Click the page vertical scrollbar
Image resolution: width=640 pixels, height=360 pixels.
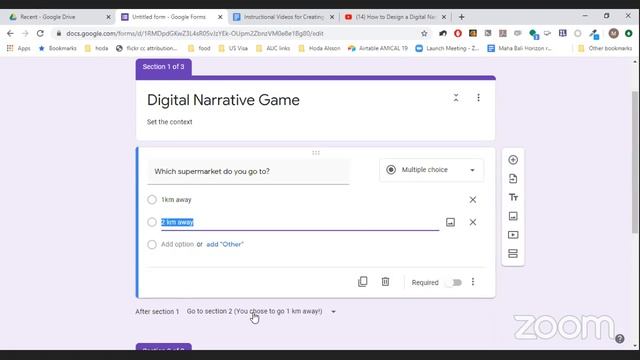(x=635, y=163)
